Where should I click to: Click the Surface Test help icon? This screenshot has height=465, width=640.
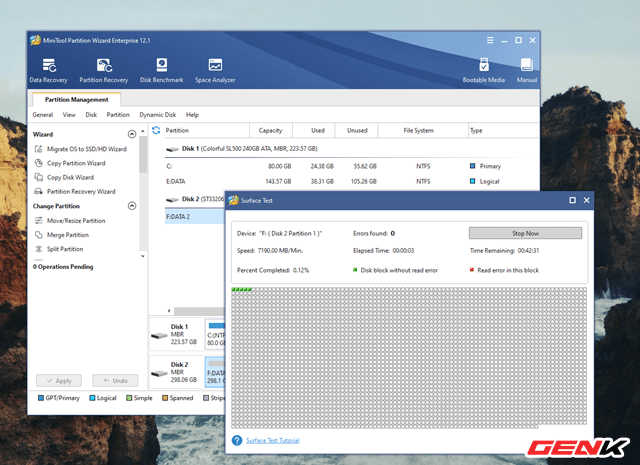[x=237, y=440]
